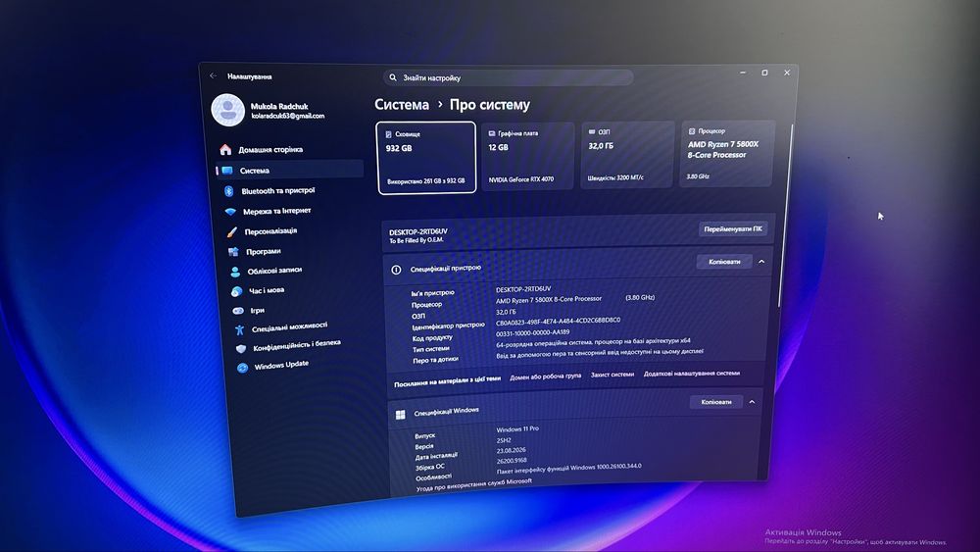
Task: Go back with the arrow icon
Action: [213, 75]
